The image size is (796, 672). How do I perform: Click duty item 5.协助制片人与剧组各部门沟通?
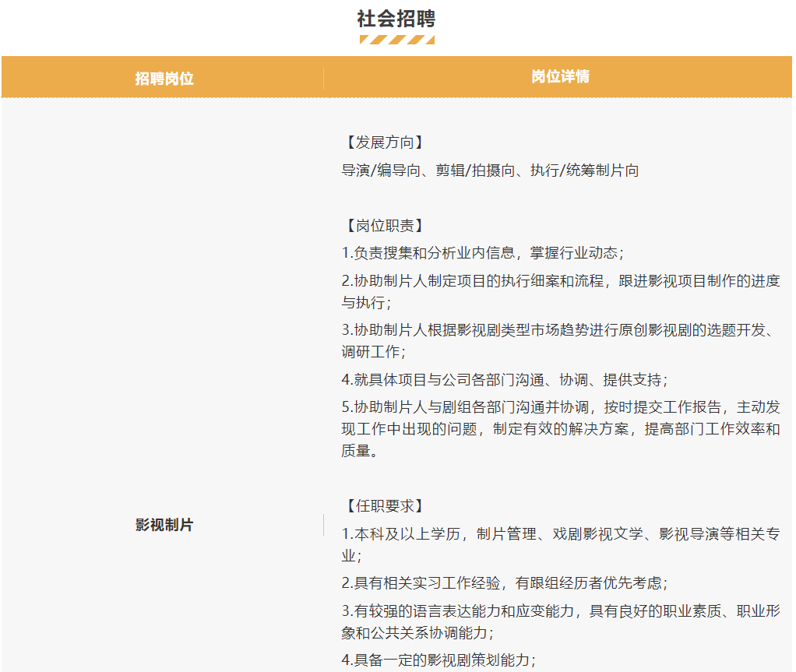(x=561, y=429)
